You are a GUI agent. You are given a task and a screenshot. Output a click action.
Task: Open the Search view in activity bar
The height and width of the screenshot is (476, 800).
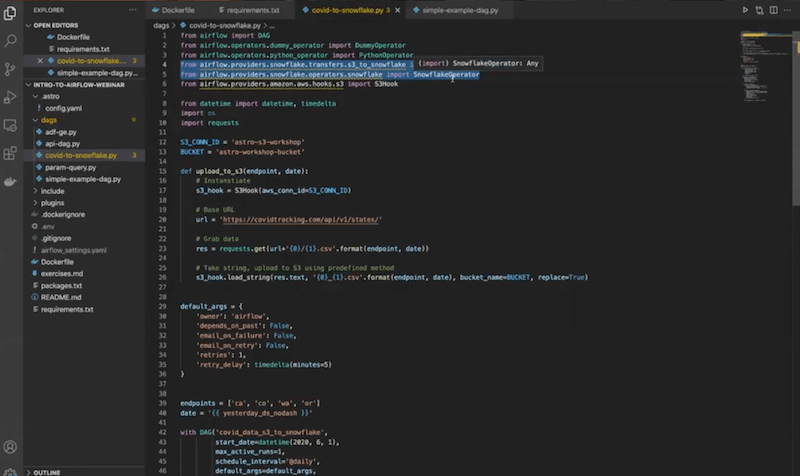(x=11, y=41)
